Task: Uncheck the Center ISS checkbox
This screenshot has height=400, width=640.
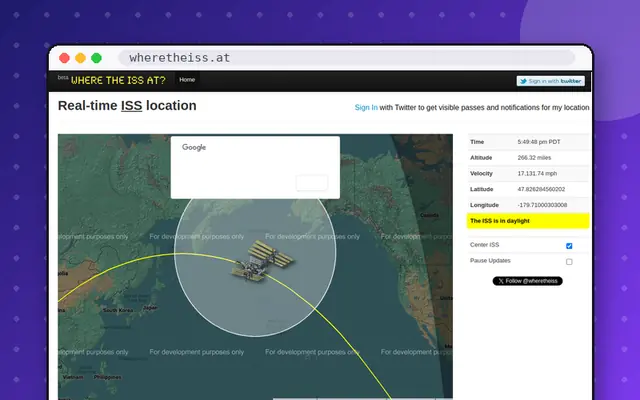Action: pyautogui.click(x=569, y=246)
